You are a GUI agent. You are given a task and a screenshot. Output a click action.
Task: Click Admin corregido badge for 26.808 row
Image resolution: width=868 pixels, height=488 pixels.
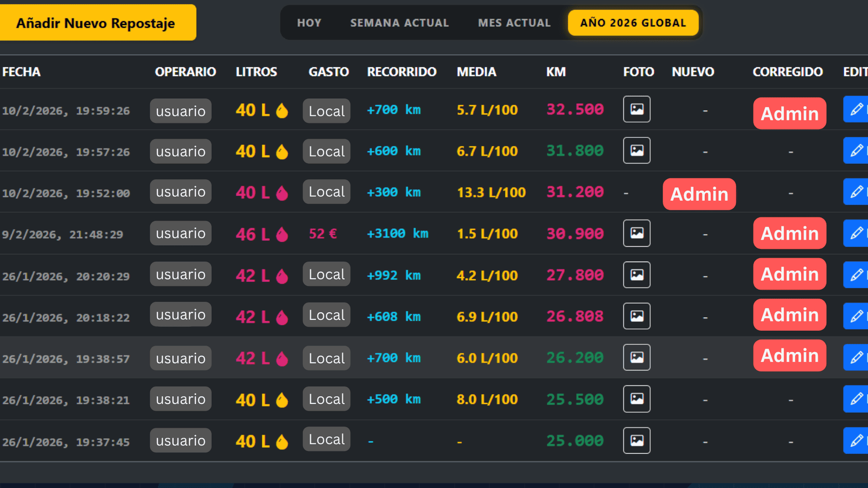click(790, 314)
